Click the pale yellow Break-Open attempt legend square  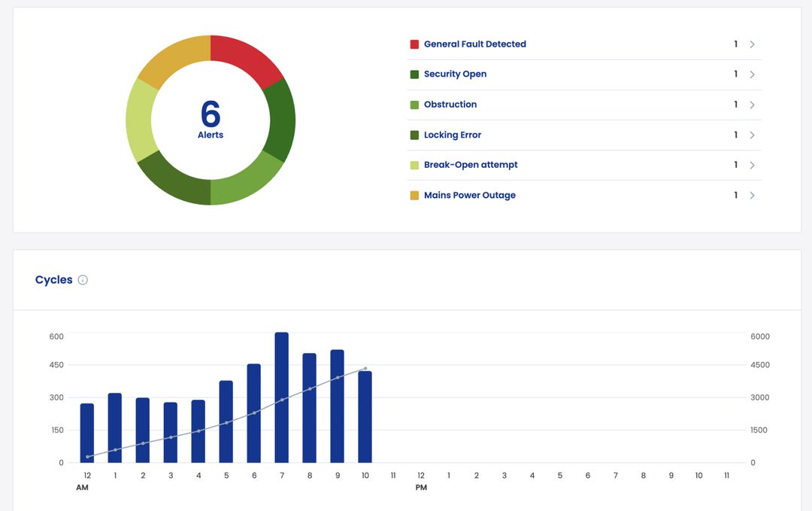tap(413, 164)
